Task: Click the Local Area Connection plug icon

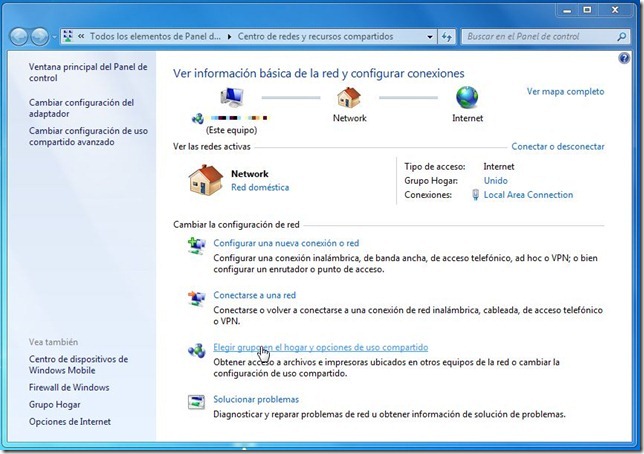Action: [475, 195]
